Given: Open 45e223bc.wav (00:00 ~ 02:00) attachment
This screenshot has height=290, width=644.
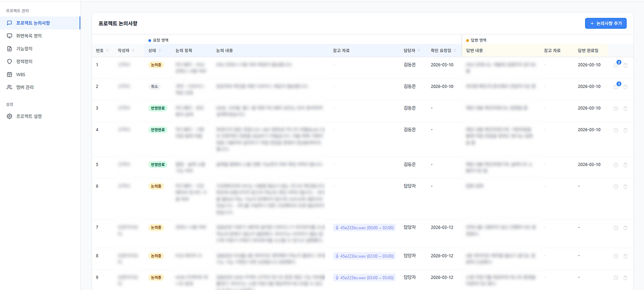Looking at the screenshot, I should (x=364, y=228).
